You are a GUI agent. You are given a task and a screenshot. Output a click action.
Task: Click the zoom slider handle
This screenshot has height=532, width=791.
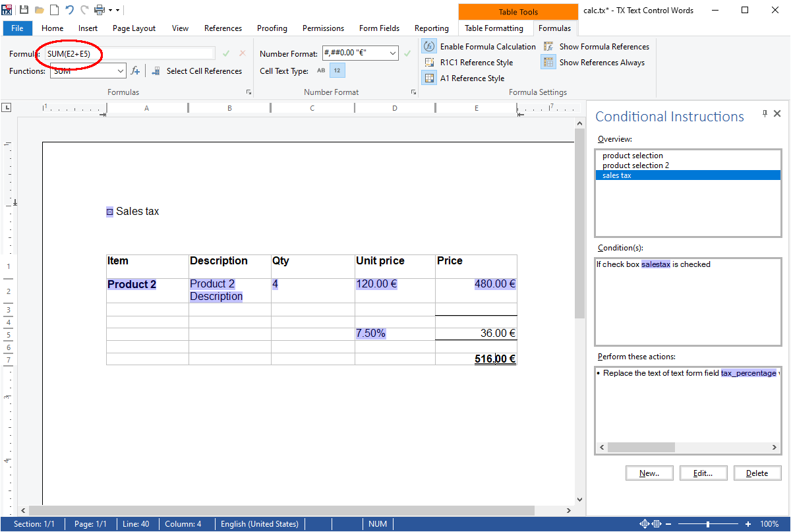pyautogui.click(x=708, y=524)
